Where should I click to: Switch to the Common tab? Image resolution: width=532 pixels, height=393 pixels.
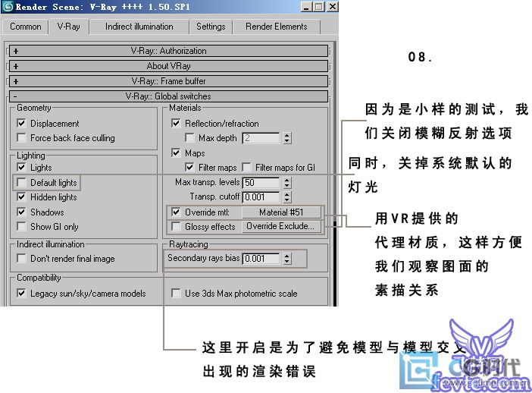pyautogui.click(x=26, y=27)
